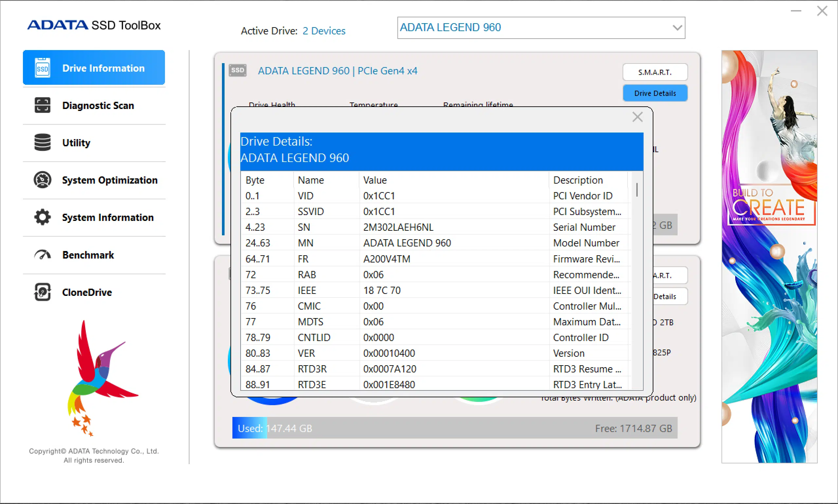The width and height of the screenshot is (838, 504).
Task: Click the dropdown arrow of drive selector
Action: (677, 27)
